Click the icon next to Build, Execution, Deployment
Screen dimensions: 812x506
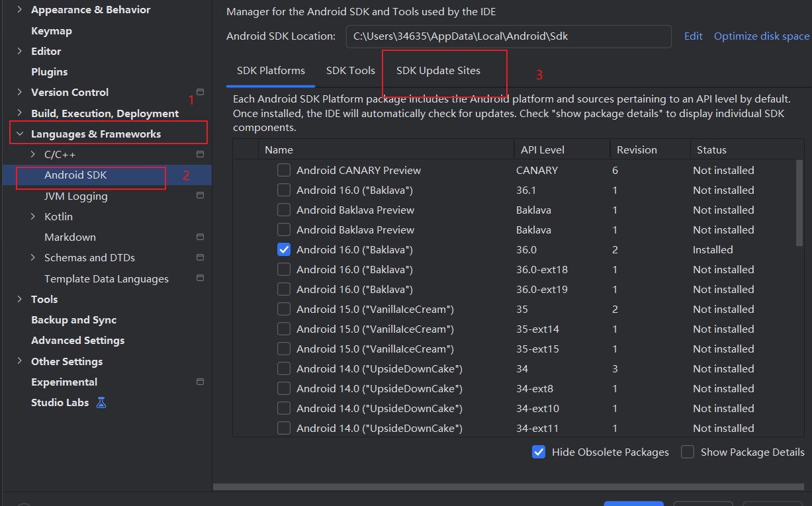(x=19, y=112)
